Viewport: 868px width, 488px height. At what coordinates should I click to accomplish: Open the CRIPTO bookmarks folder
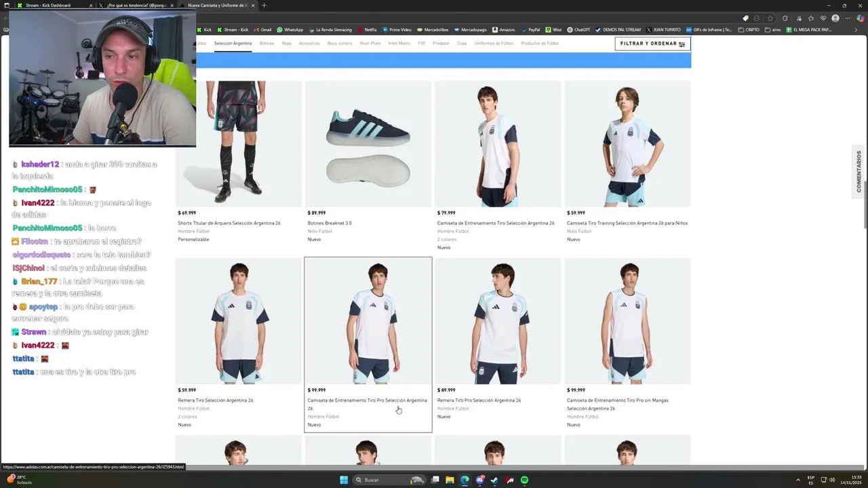tap(749, 30)
